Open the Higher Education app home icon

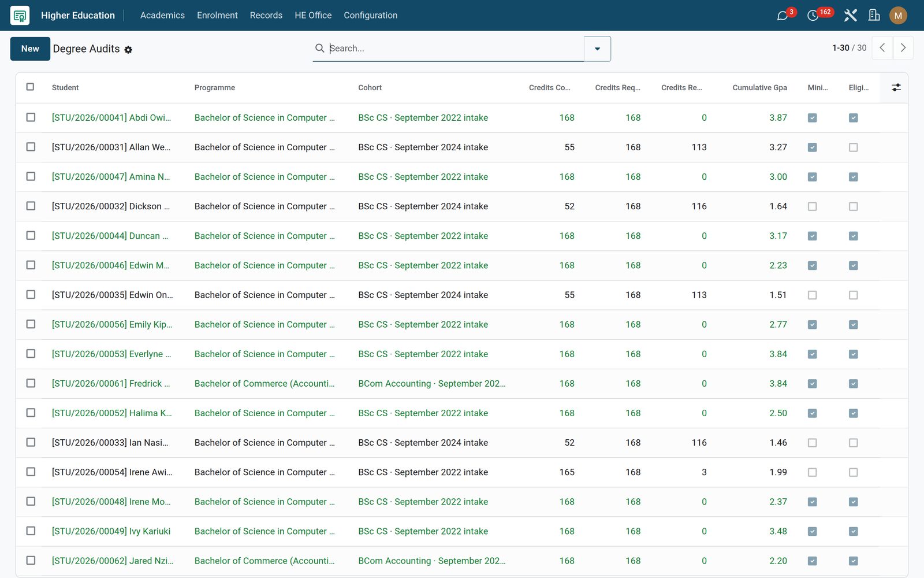[x=20, y=16]
